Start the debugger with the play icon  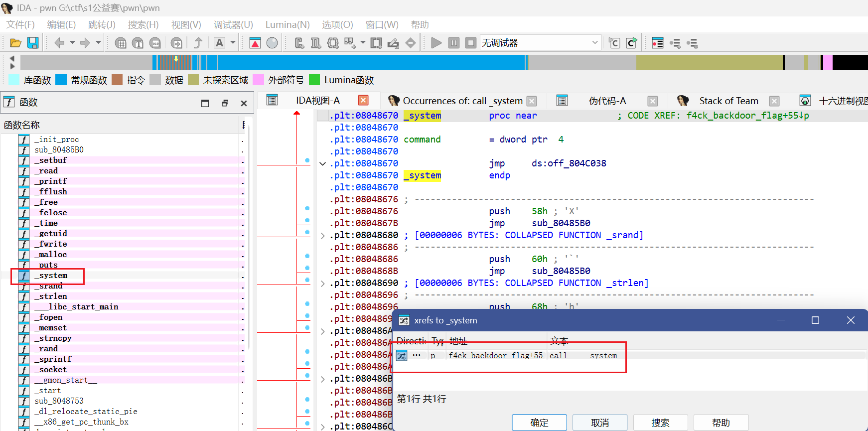(x=436, y=43)
